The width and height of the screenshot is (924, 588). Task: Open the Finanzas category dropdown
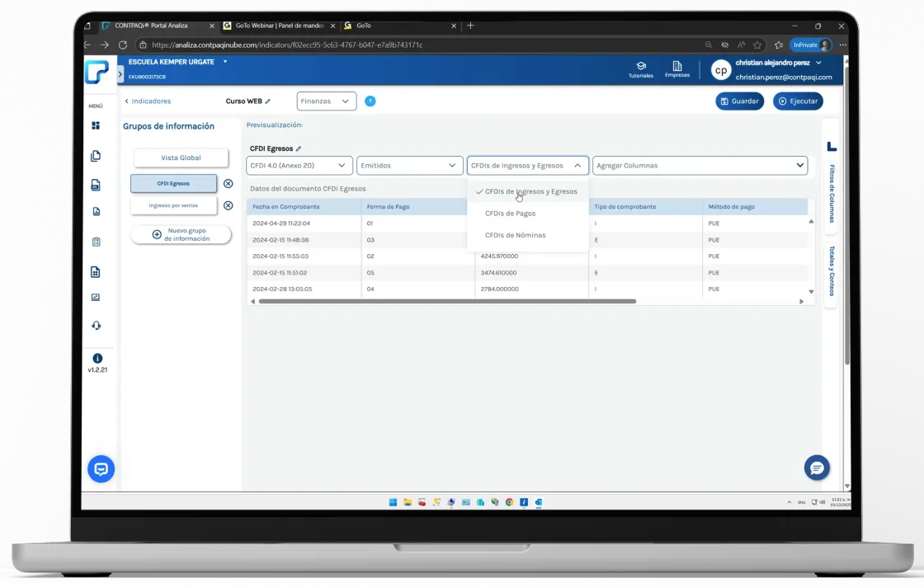click(327, 101)
